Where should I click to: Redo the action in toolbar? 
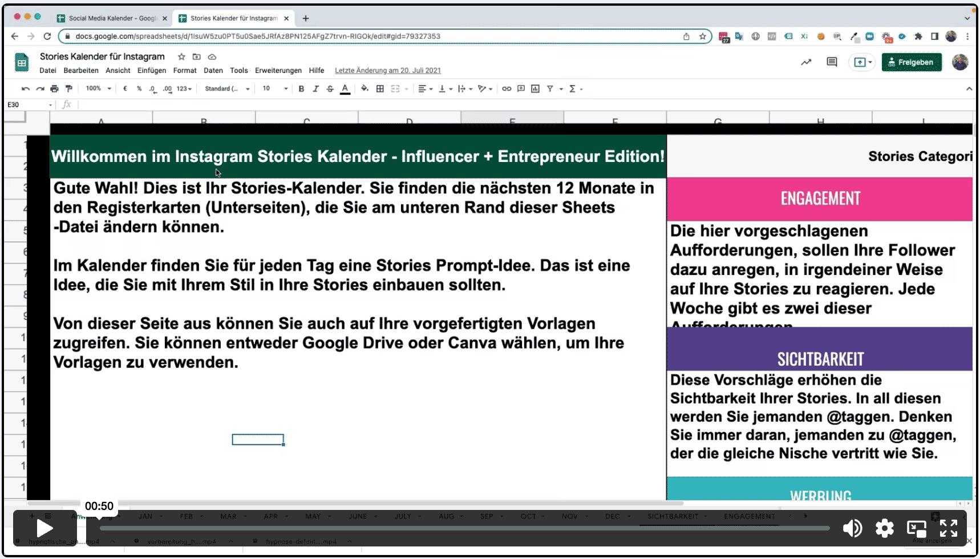(x=40, y=89)
